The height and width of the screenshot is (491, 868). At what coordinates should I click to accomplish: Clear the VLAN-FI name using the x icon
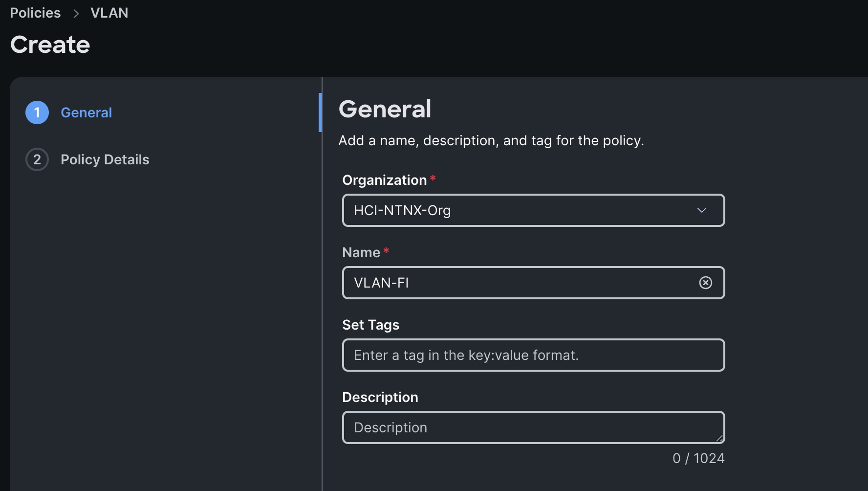click(x=706, y=283)
